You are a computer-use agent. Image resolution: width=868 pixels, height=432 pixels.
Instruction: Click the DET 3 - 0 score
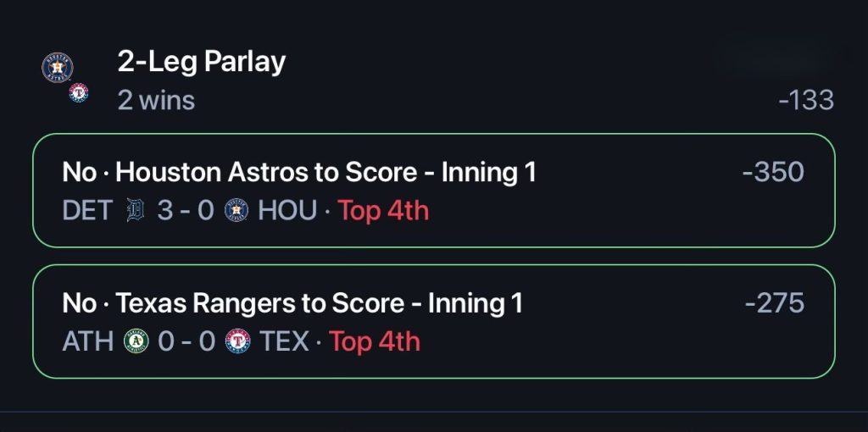click(x=185, y=211)
